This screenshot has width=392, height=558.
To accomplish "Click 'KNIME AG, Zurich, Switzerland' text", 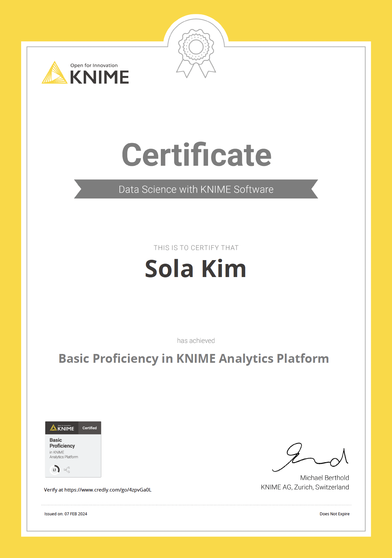I will (x=305, y=487).
